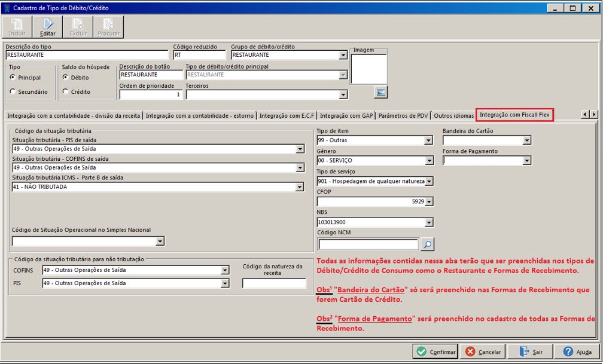Screen dimensions: 603x364
Task: Select the Secundário radio button
Action: coord(13,91)
